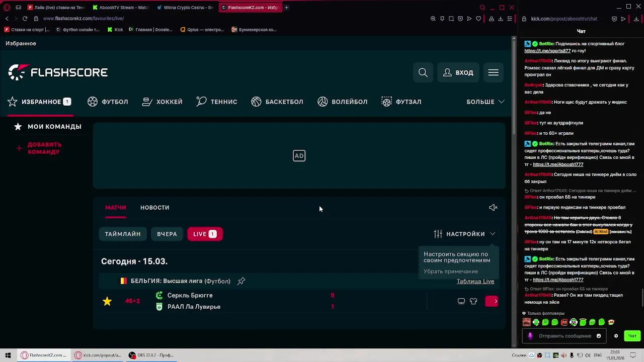The image size is (644, 362).
Task: Open ИЗБРАННОЕ favourites menu item
Action: coord(39,102)
